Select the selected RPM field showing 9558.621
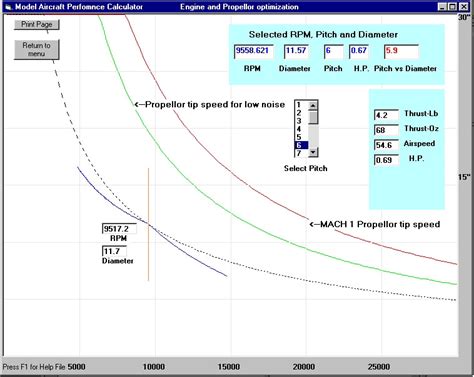 (254, 51)
